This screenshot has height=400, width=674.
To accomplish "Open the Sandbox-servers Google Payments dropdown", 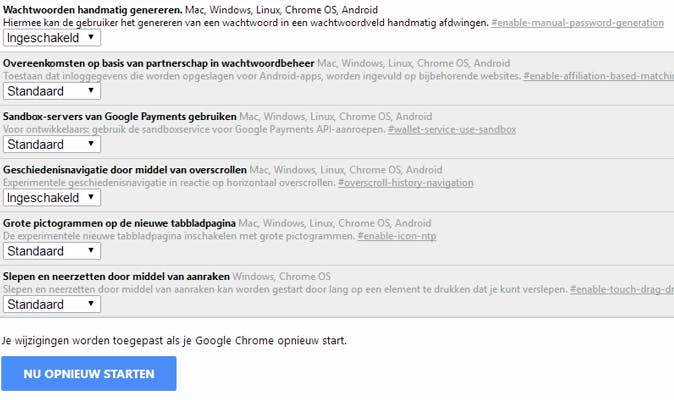I will coord(52,145).
